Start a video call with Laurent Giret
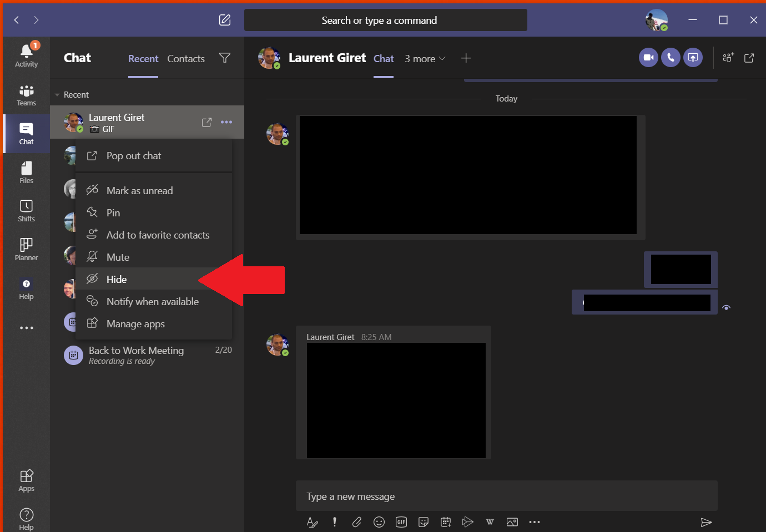The width and height of the screenshot is (766, 532). 648,57
